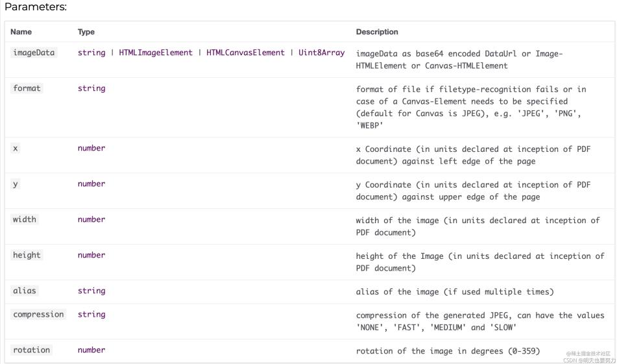Click the string type in compression row

tap(91, 314)
